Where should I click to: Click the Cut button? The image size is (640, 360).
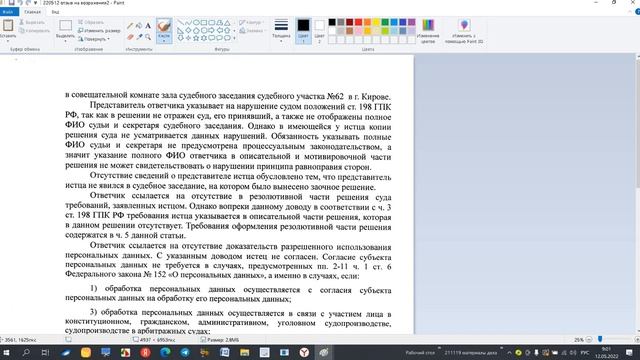[x=32, y=22]
